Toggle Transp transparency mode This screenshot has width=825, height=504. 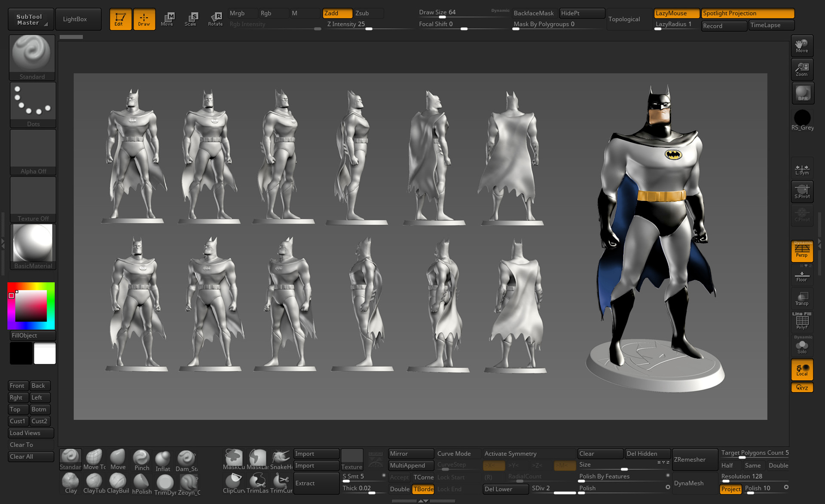pyautogui.click(x=802, y=299)
